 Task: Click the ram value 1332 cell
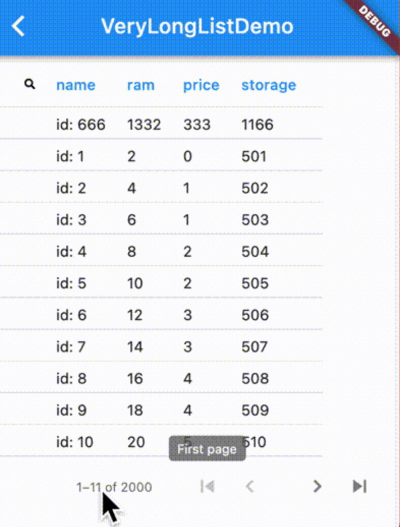click(144, 124)
